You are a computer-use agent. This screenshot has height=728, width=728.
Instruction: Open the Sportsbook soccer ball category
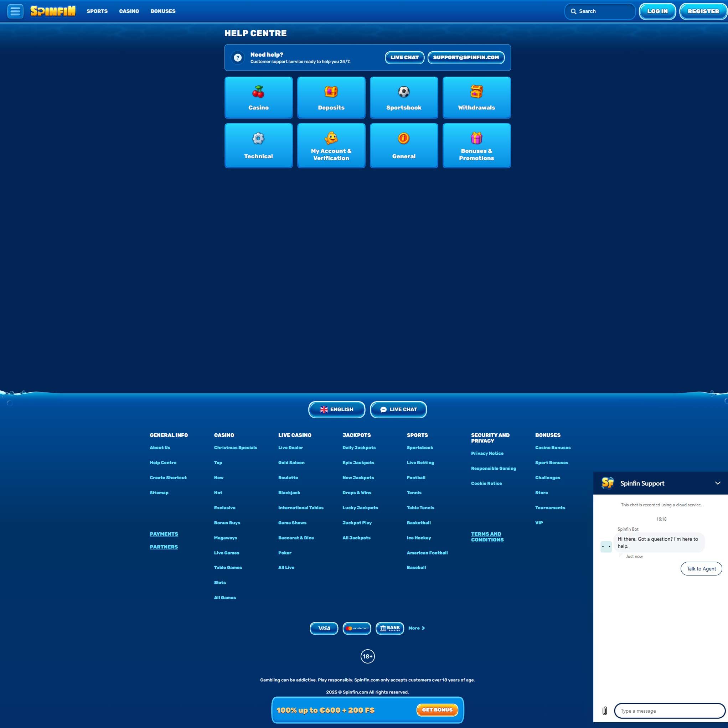pos(404,98)
